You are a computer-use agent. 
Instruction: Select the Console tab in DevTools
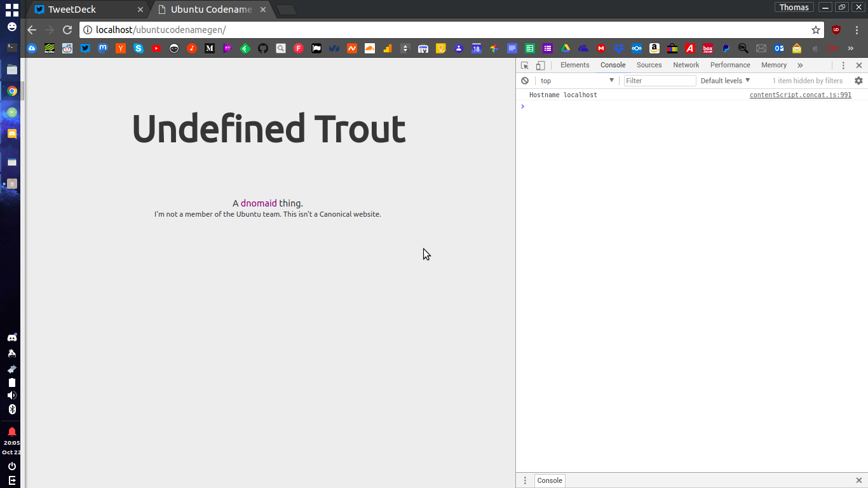pyautogui.click(x=613, y=65)
